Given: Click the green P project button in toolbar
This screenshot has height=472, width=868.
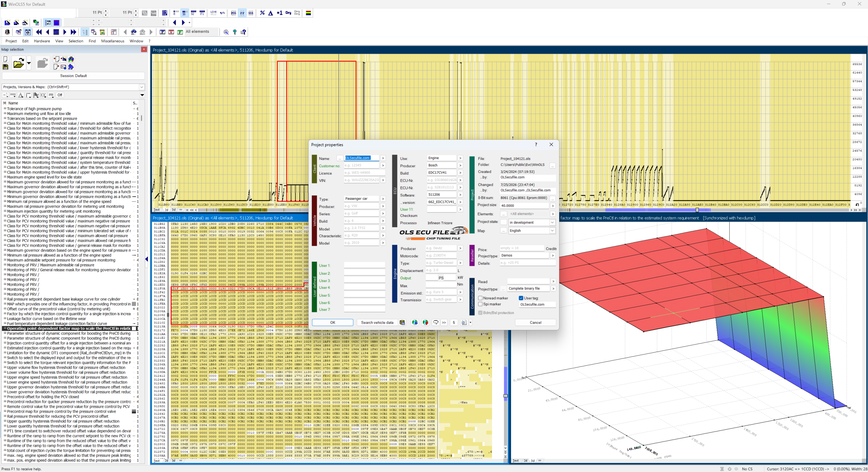Looking at the screenshot, I should coord(180,32).
